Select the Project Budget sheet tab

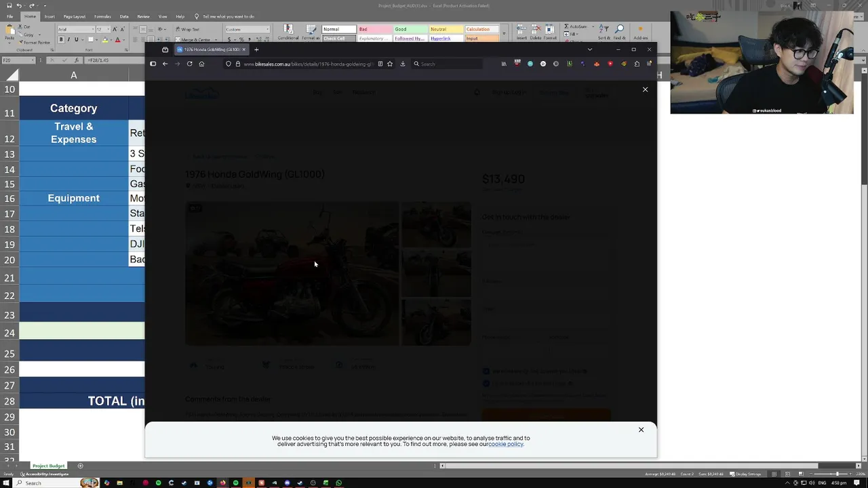49,466
